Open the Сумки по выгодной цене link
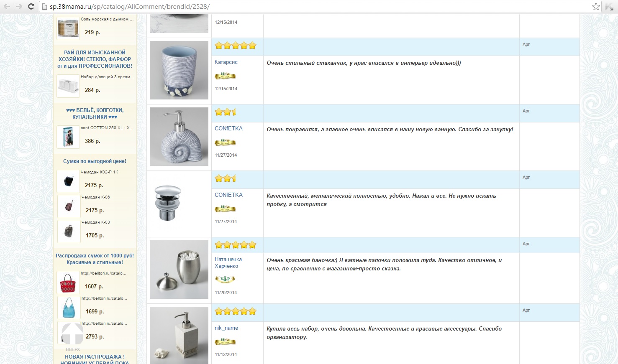This screenshot has height=364, width=618. click(95, 161)
